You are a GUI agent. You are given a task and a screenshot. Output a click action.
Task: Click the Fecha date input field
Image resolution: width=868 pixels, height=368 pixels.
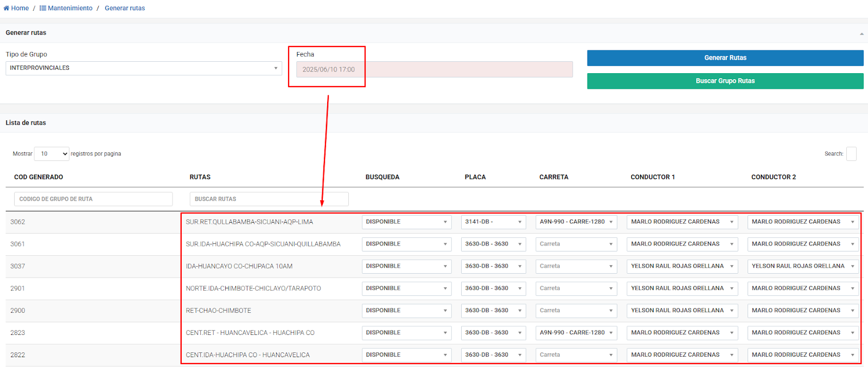434,69
